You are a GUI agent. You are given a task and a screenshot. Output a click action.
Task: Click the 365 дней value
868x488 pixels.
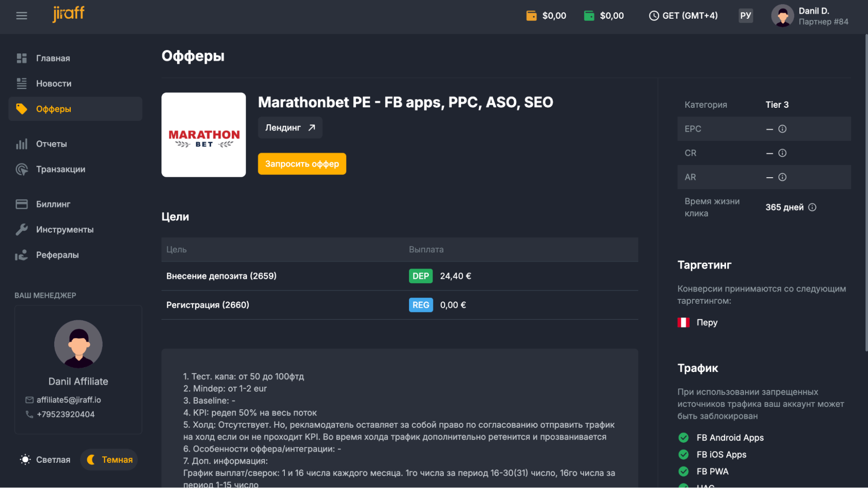(x=785, y=207)
